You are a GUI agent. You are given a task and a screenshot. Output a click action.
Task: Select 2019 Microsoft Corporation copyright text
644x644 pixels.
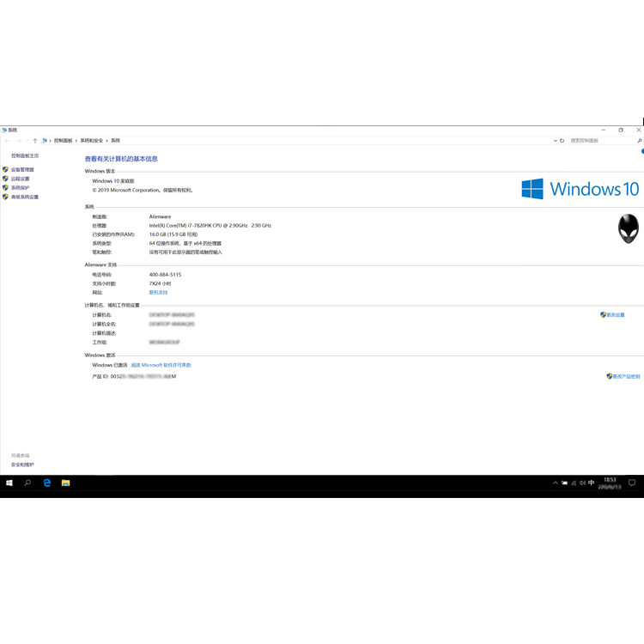143,190
